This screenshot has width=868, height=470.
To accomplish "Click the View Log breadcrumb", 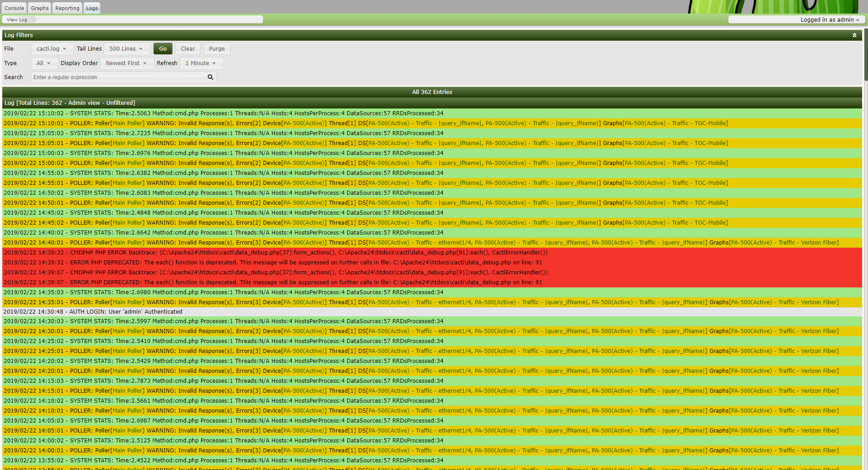I will (x=17, y=20).
